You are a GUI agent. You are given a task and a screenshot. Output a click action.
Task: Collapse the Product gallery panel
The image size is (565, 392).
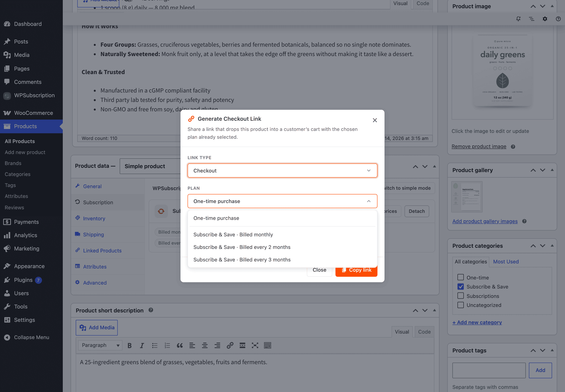[552, 170]
